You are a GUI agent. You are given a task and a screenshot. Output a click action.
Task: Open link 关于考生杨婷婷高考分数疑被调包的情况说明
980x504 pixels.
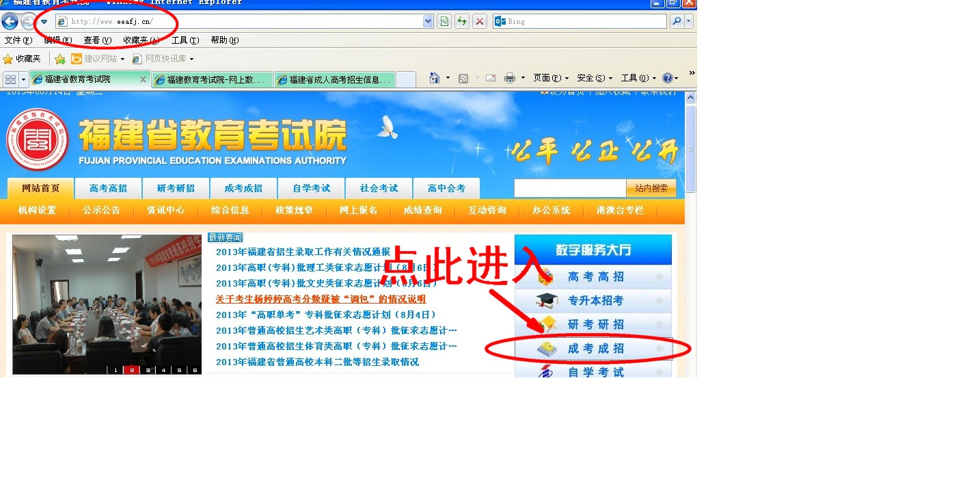(x=321, y=299)
